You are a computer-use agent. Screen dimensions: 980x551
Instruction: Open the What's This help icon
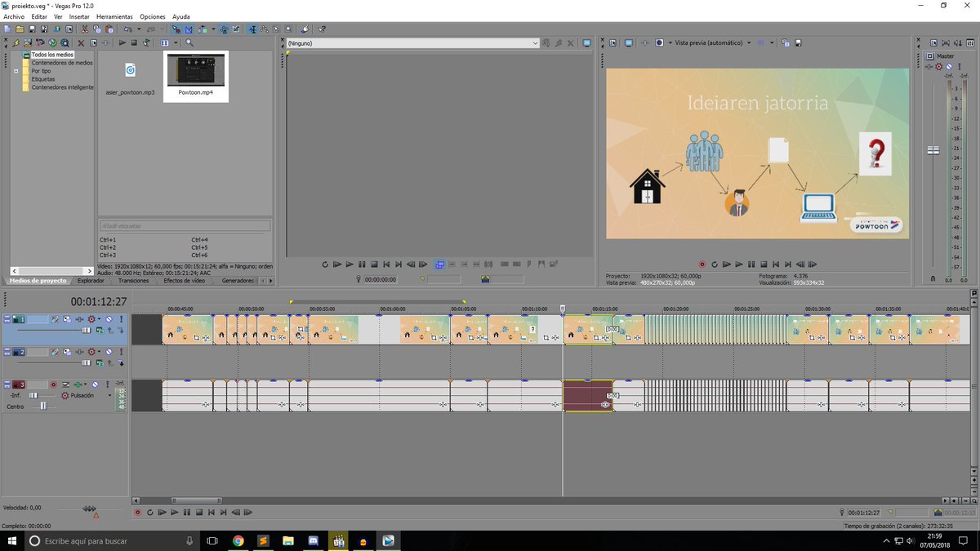pos(321,29)
